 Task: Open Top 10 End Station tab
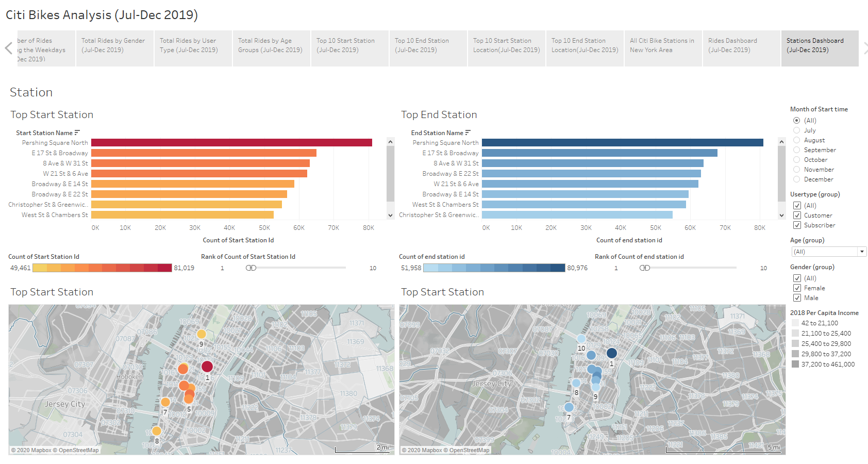[x=428, y=48]
